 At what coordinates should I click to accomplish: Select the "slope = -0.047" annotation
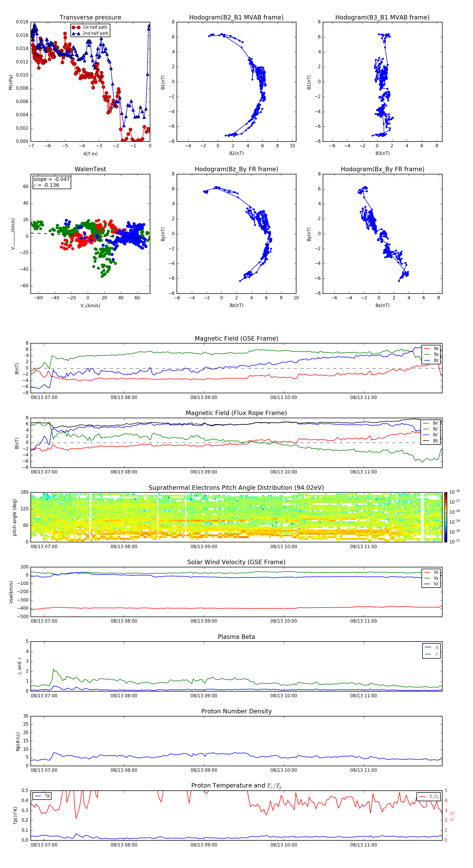pyautogui.click(x=52, y=179)
